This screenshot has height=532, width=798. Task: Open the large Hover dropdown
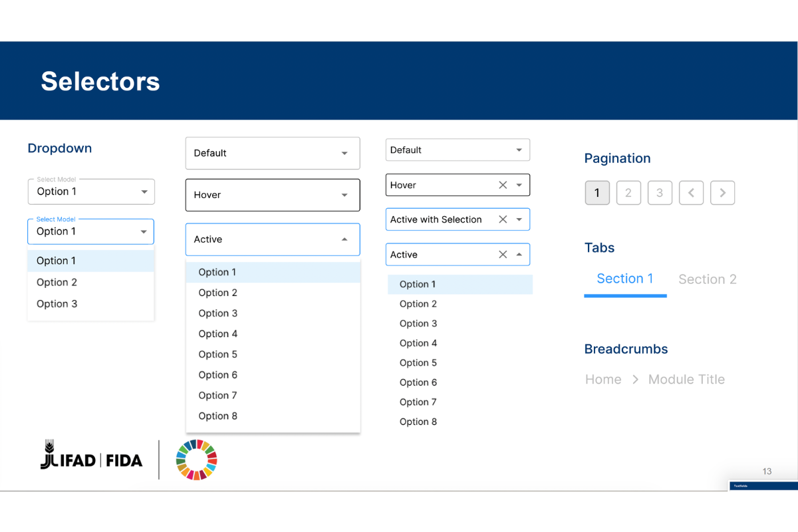344,196
